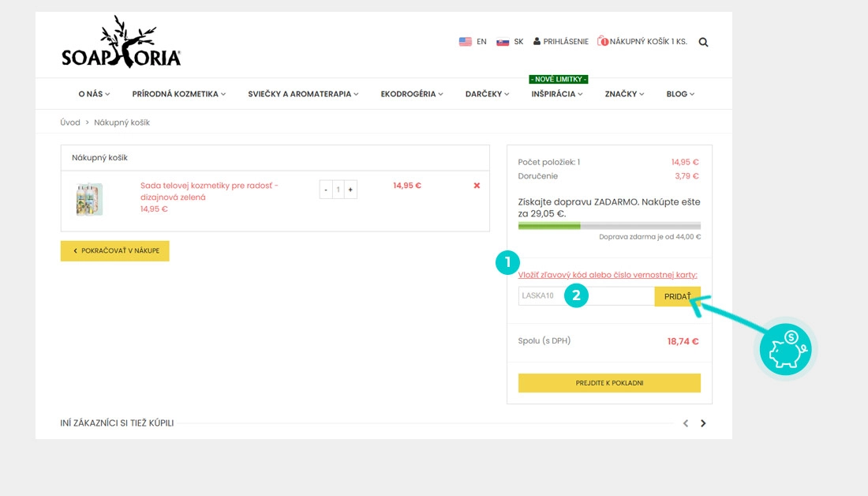Screen dimensions: 868x496
Task: Click the Prejdite k pokladni button
Action: pos(609,383)
